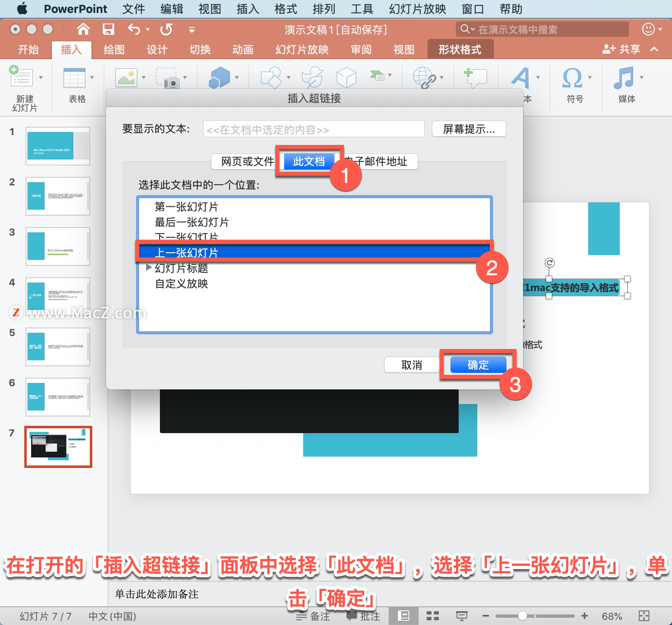Click the zoom out minus button
The image size is (672, 625).
tap(486, 616)
